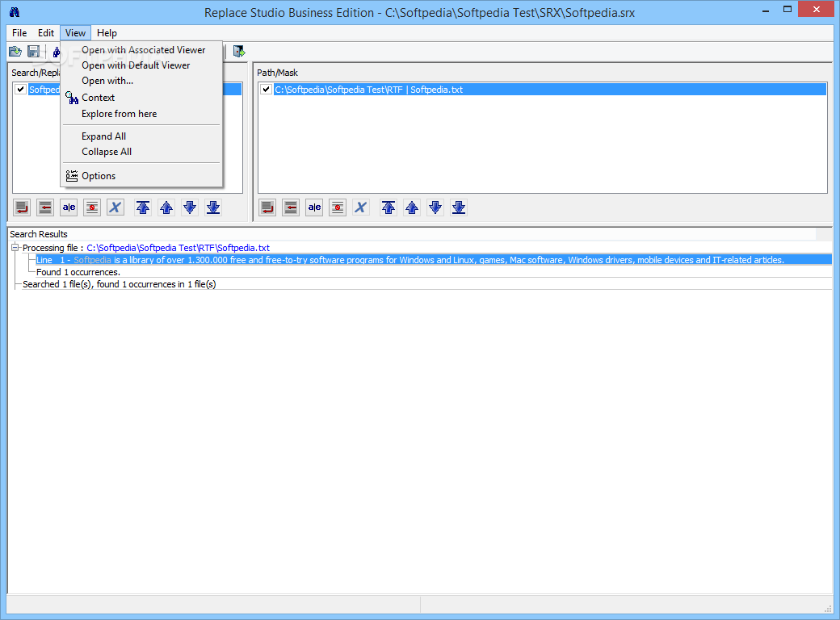The image size is (840, 620).
Task: Open the Edit menu
Action: pos(46,32)
